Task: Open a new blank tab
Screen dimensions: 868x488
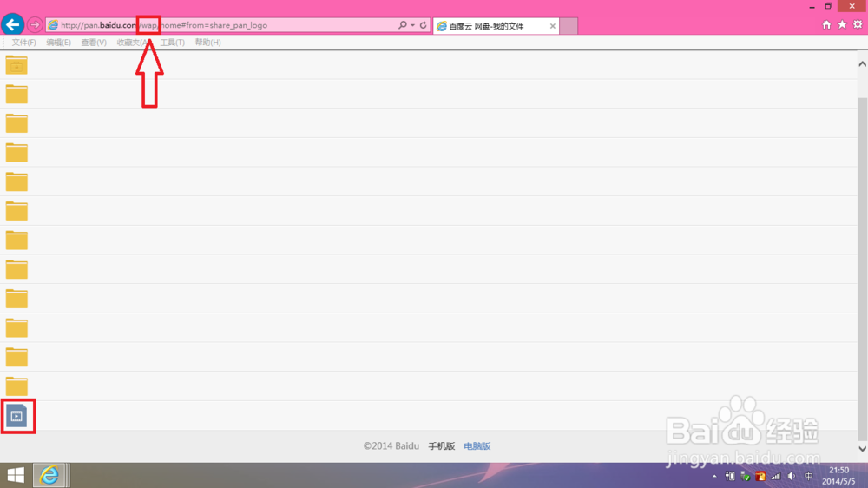Action: point(569,26)
